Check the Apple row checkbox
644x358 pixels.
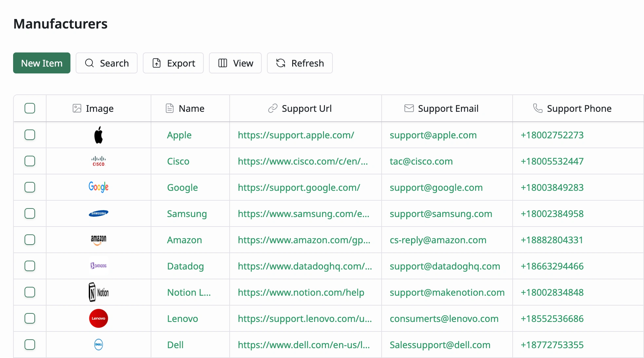point(30,135)
